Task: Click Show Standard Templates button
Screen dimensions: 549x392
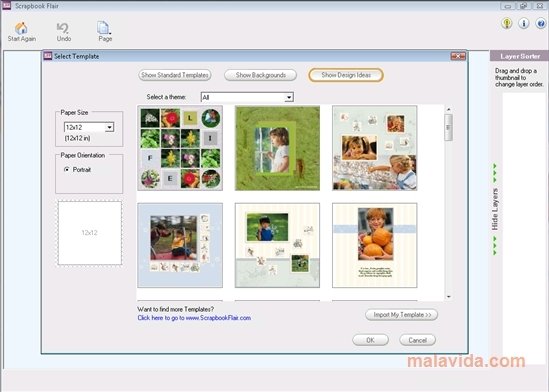Action: click(x=175, y=75)
